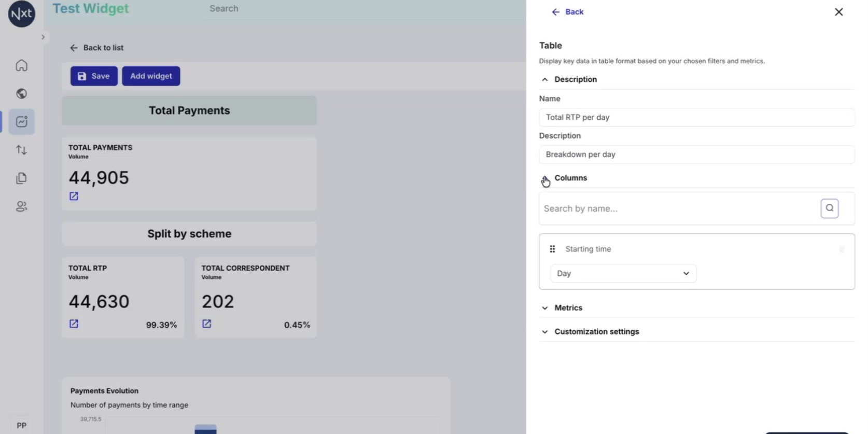
Task: Open Total Payments external link icon
Action: coord(74,196)
